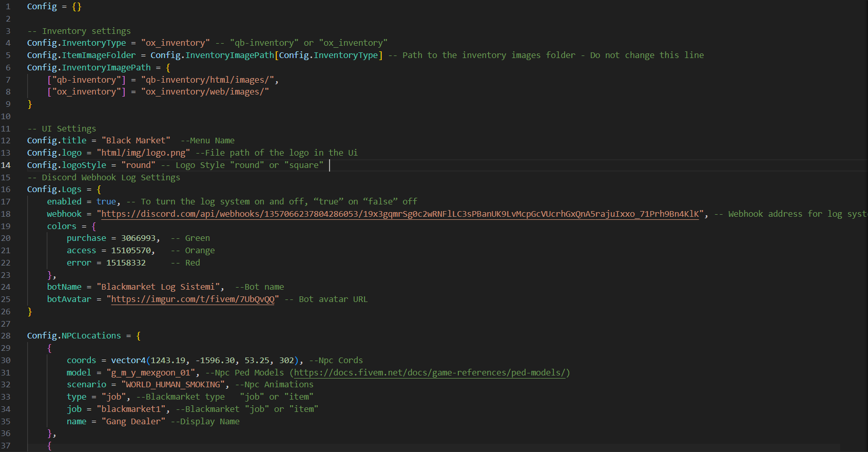868x452 pixels.
Task: Click the "-- UI Settings" comment
Action: tap(62, 128)
